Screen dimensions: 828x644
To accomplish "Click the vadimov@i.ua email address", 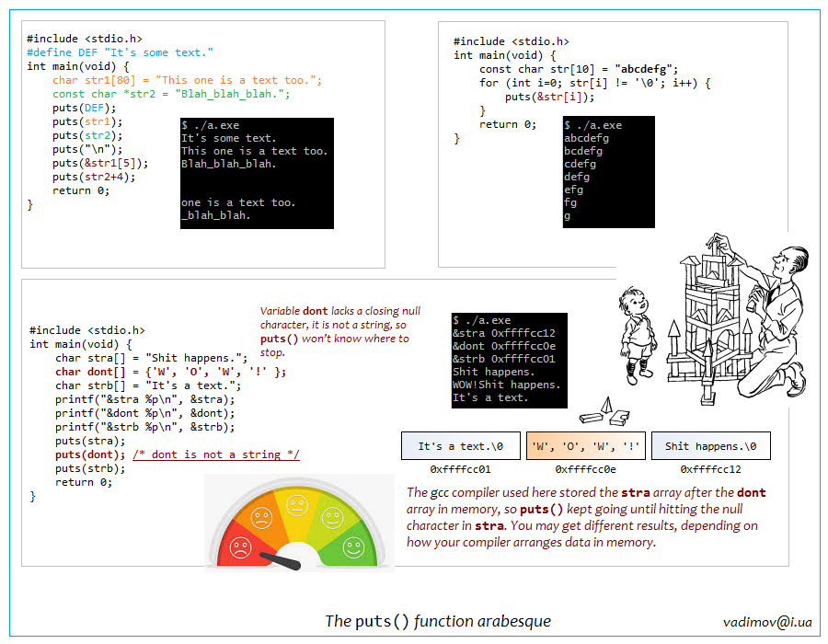I will [x=767, y=622].
